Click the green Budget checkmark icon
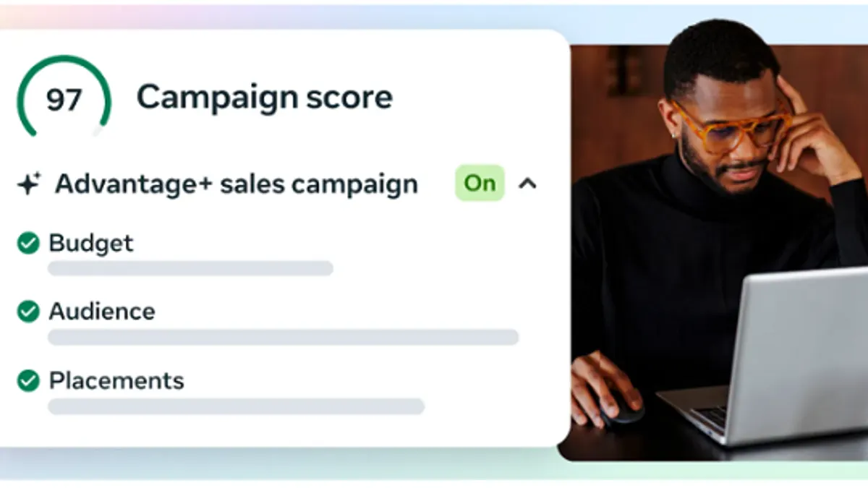 [28, 244]
